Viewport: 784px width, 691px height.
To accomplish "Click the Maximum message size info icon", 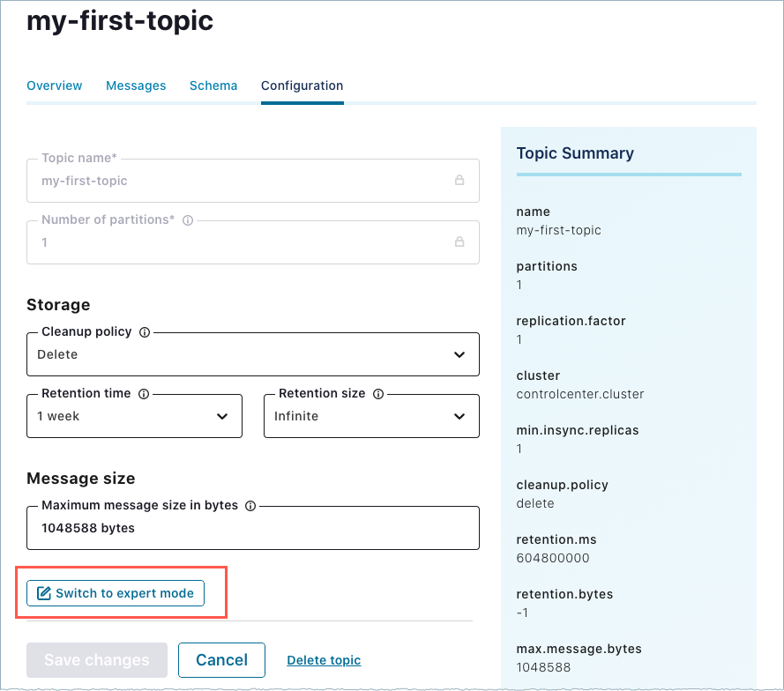I will pyautogui.click(x=249, y=506).
